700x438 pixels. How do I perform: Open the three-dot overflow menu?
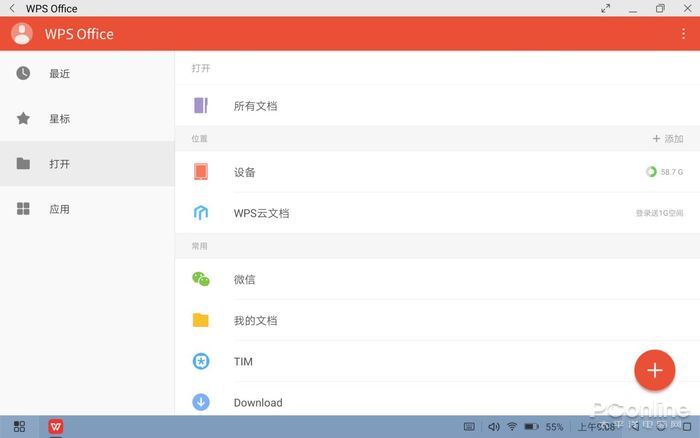point(683,33)
